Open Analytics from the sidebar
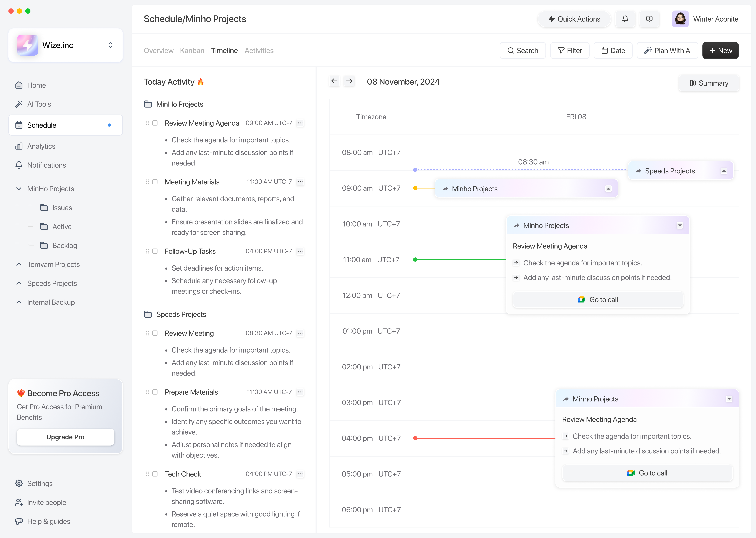756x538 pixels. click(x=41, y=146)
